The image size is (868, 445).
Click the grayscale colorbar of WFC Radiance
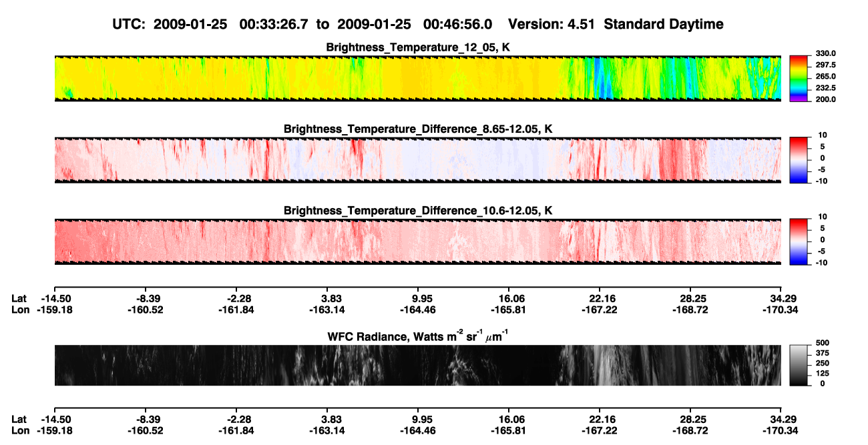click(x=799, y=366)
